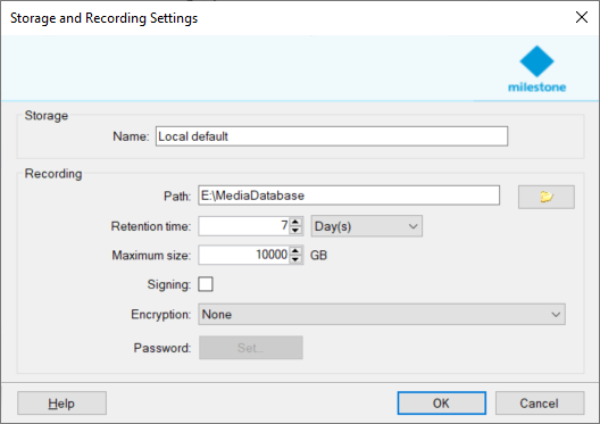Image resolution: width=600 pixels, height=424 pixels.
Task: Open the Help button
Action: (x=62, y=403)
